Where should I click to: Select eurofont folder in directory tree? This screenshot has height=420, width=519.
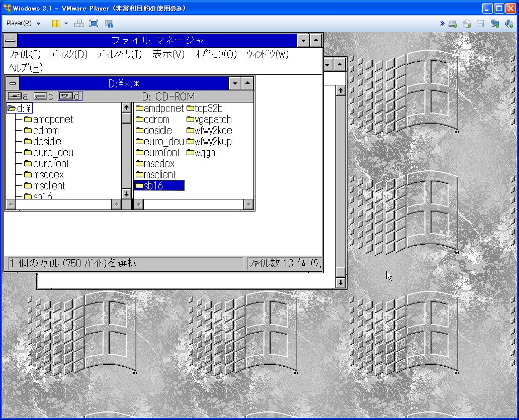47,164
